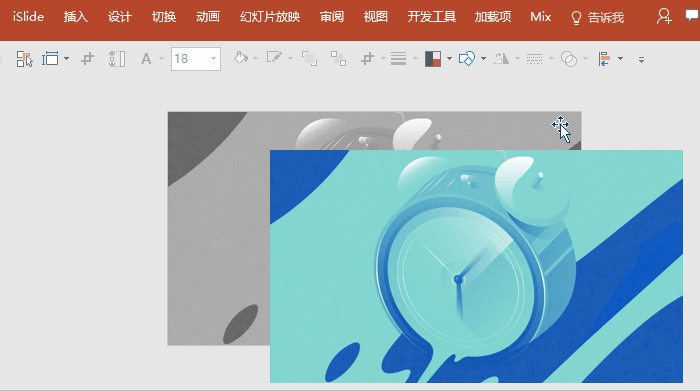
Task: Click the line spacing lines icon
Action: (x=398, y=58)
